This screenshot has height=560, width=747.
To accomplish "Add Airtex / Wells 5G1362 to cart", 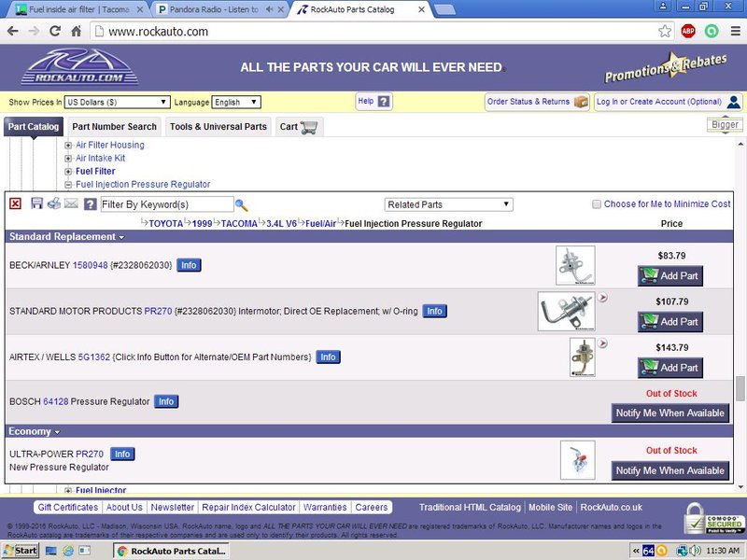I will [670, 368].
